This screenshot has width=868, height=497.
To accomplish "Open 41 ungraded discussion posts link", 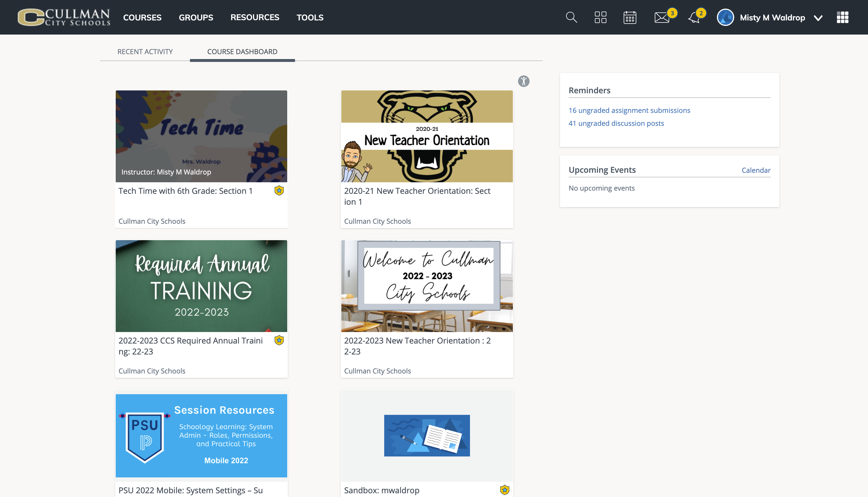I will [x=616, y=123].
